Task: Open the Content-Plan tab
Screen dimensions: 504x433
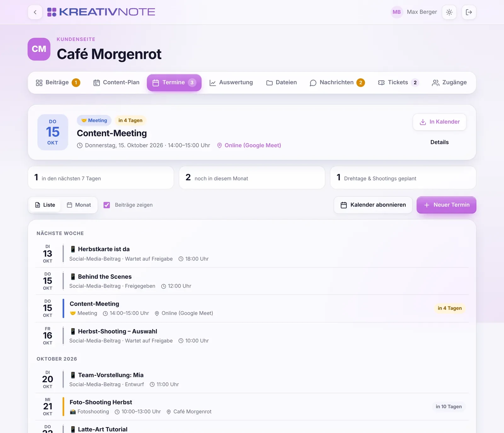Action: pos(116,83)
